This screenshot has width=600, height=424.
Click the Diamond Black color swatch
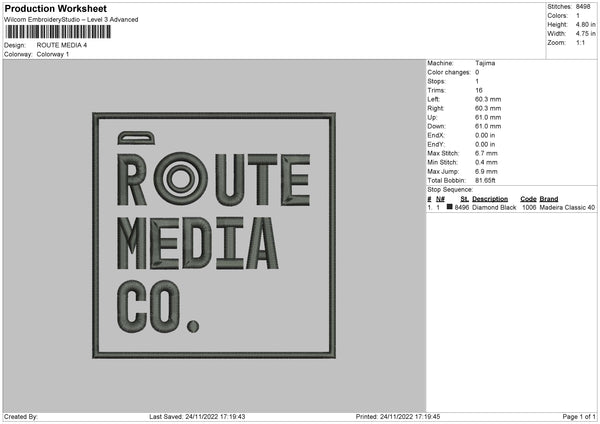click(x=449, y=207)
